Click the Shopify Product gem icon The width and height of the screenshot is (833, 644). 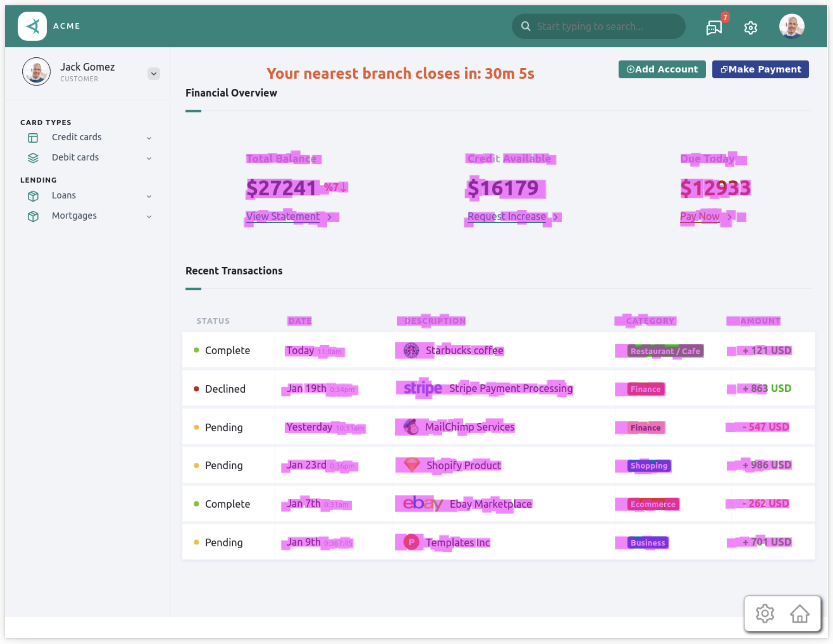[411, 465]
